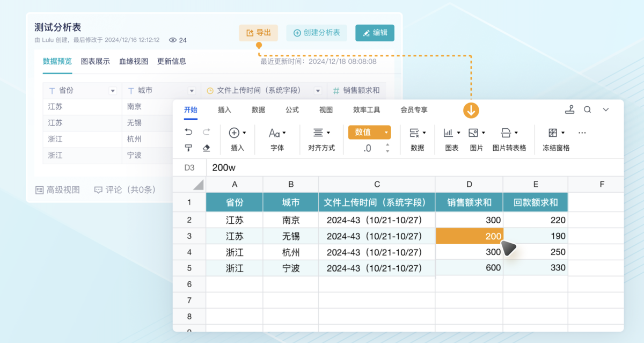Image resolution: width=644 pixels, height=343 pixels.
Task: Insert an image via 图片 icon
Action: pyautogui.click(x=474, y=133)
